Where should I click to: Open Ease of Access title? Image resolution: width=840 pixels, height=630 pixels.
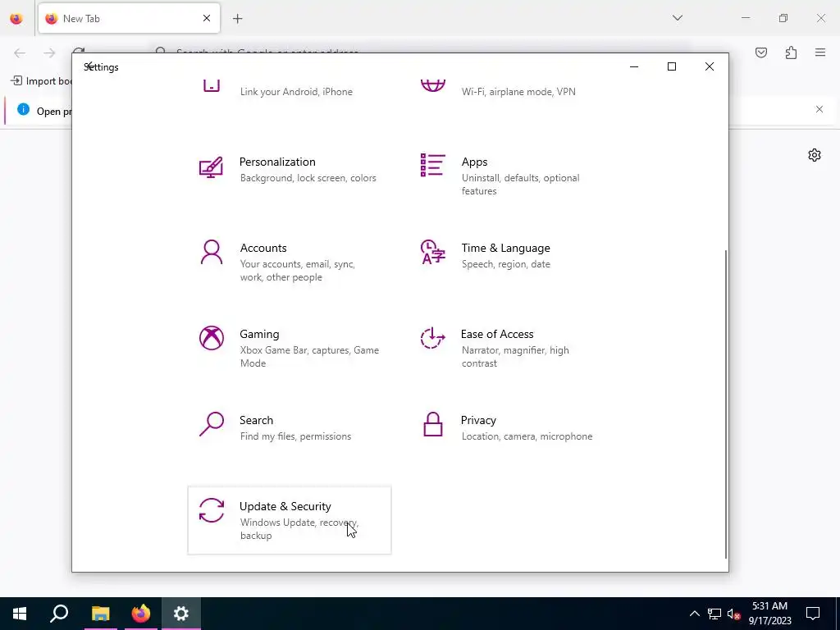(x=497, y=335)
